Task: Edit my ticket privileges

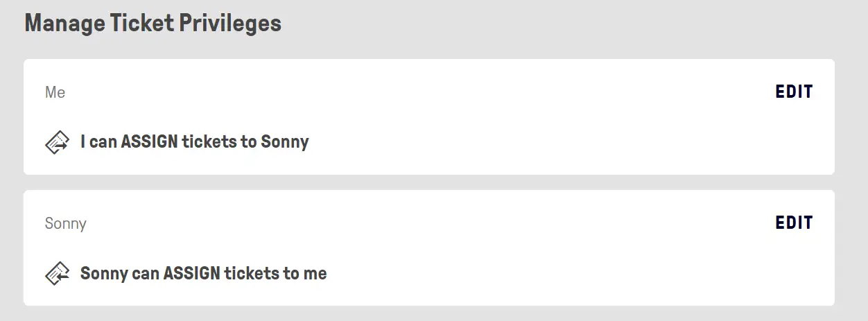Action: 794,92
